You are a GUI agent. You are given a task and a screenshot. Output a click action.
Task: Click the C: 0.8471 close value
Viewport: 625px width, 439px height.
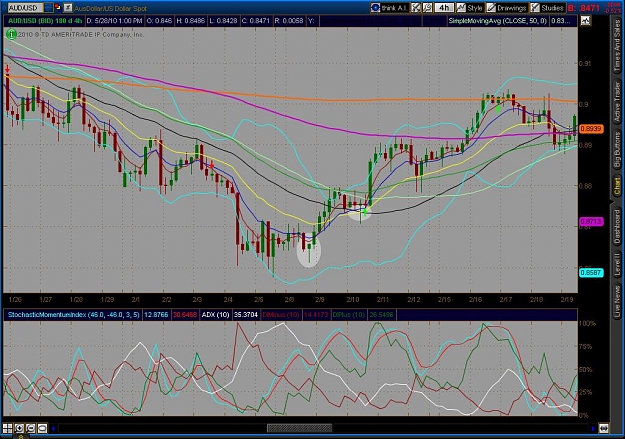click(x=256, y=21)
